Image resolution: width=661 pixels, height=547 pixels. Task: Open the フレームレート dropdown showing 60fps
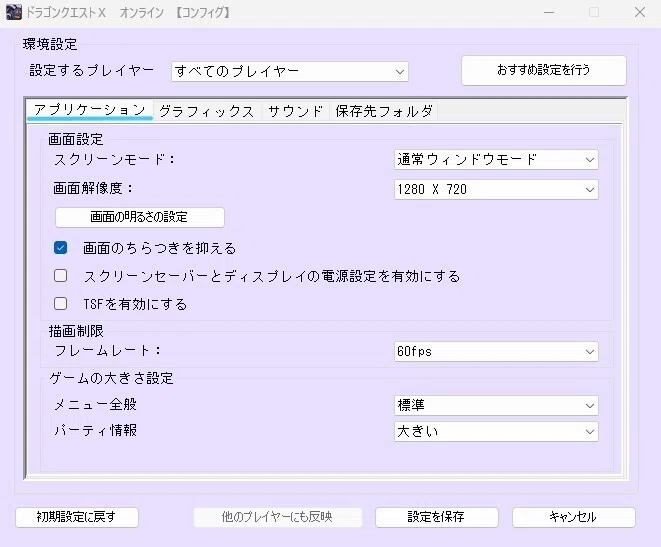coord(496,351)
